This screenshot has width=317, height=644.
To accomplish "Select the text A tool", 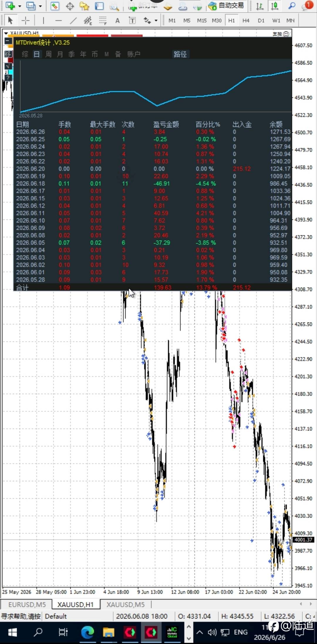I will point(117,21).
